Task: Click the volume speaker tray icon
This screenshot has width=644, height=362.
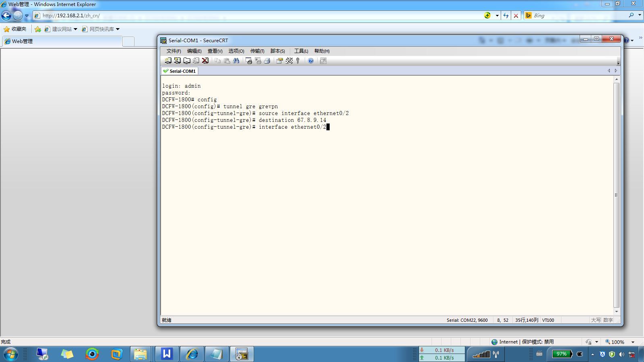Action: [622, 354]
